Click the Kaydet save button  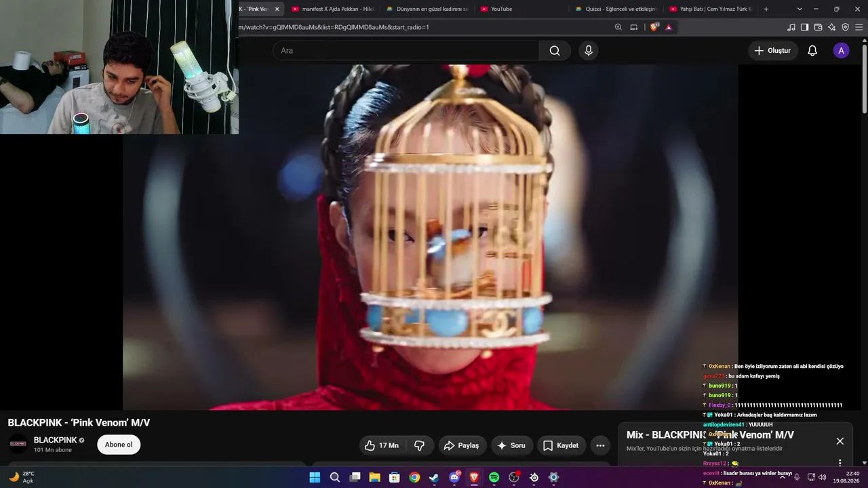coord(561,445)
